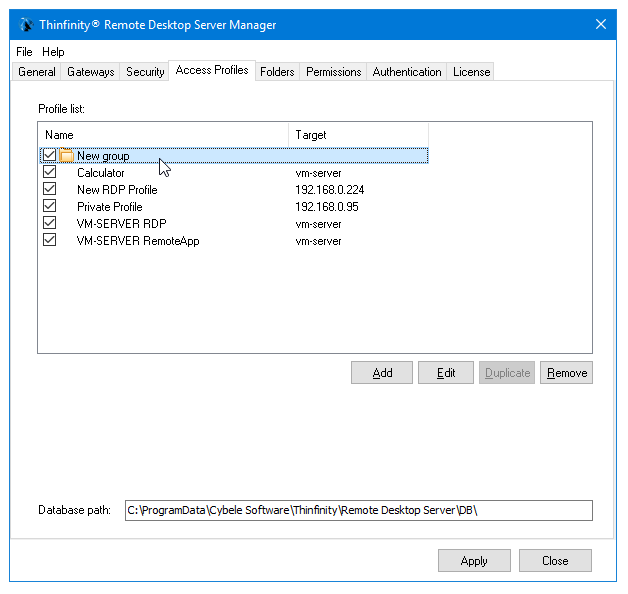This screenshot has height=594, width=628.
Task: Disable the Private Profile checkbox
Action: (x=49, y=206)
